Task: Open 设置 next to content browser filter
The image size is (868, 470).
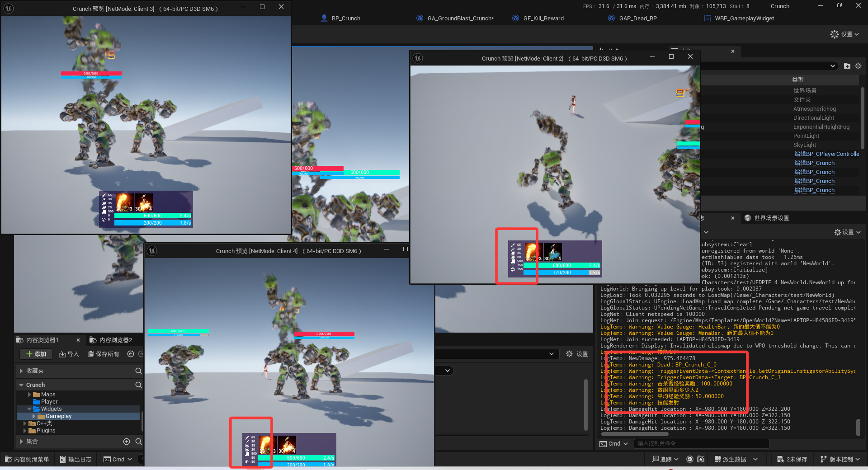Action: click(x=577, y=354)
